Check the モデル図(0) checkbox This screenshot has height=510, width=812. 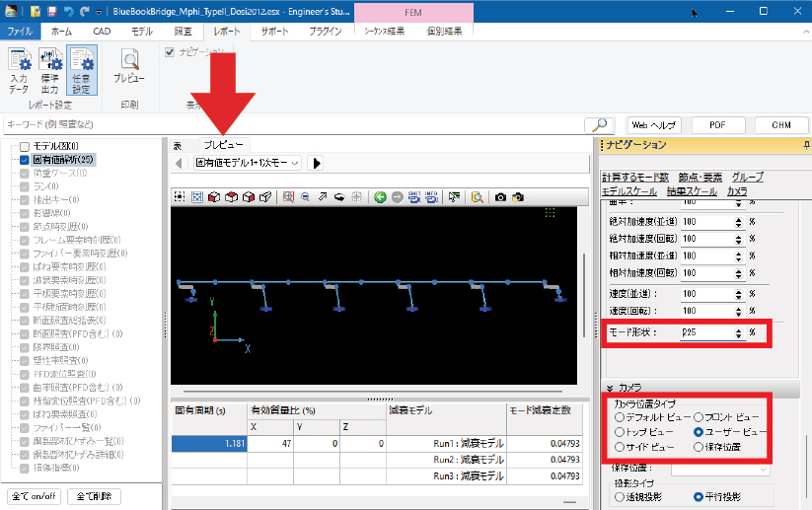pos(25,147)
